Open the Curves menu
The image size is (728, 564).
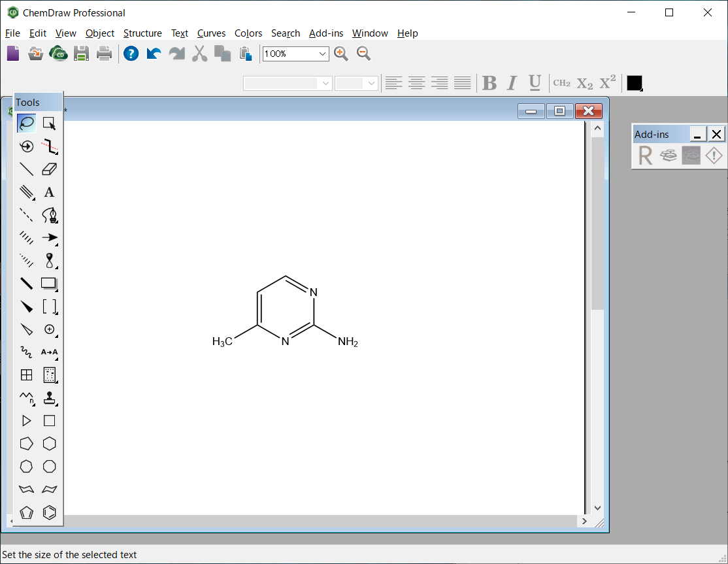pyautogui.click(x=211, y=33)
